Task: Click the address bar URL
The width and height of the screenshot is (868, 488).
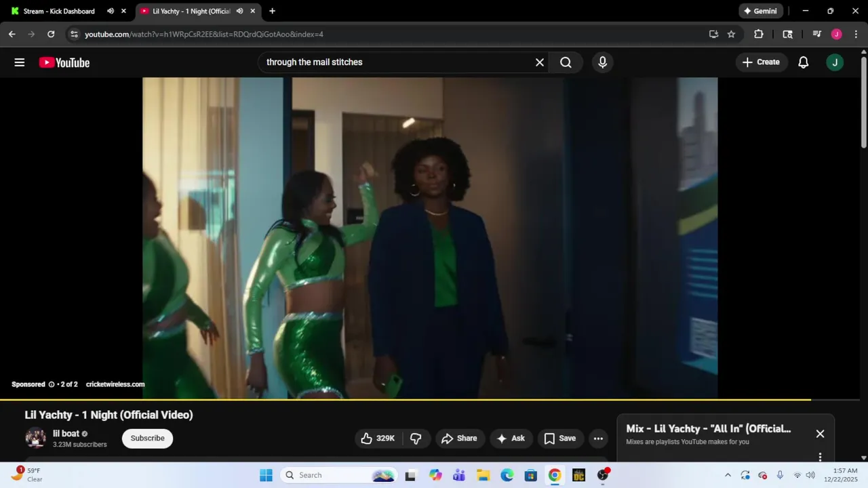Action: 203,34
